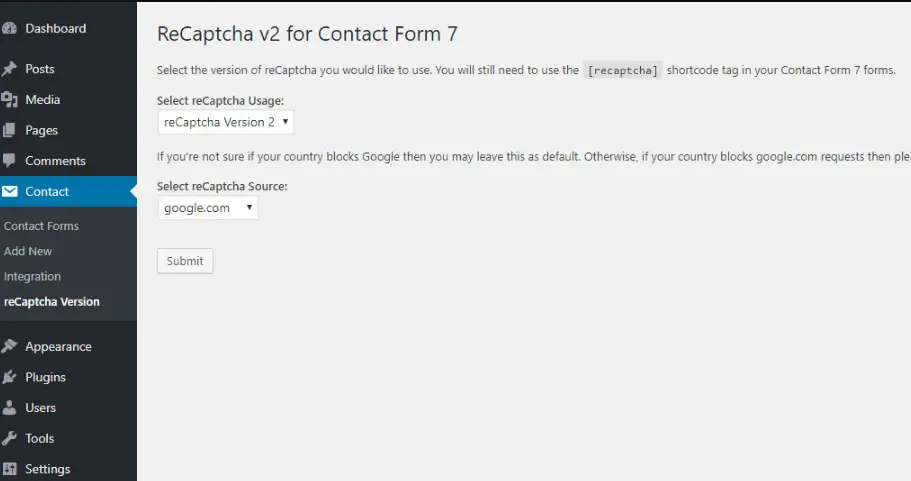Go to Integration submenu item
Image resolution: width=911 pixels, height=481 pixels.
[x=33, y=277]
